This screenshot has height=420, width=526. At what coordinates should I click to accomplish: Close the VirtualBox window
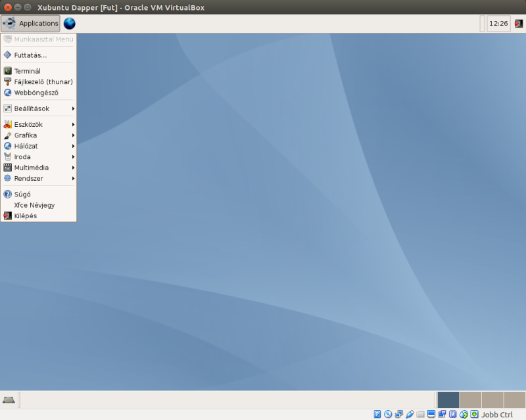tap(8, 7)
